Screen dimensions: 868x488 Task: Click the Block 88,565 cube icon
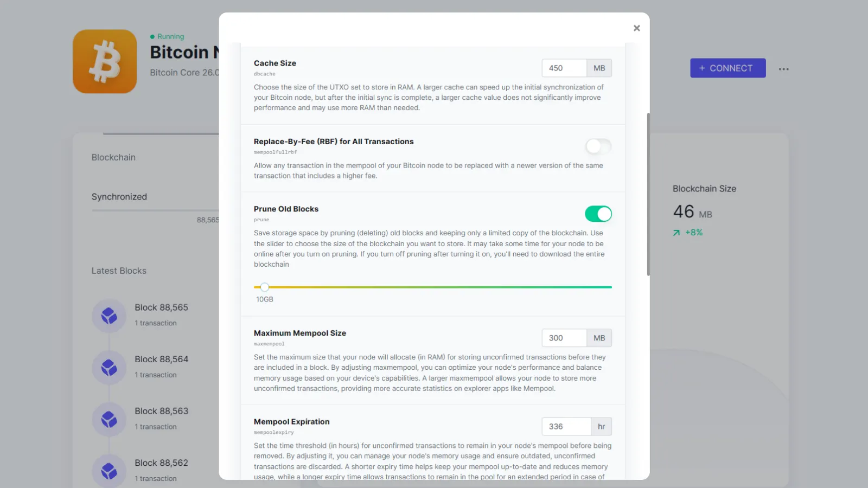pyautogui.click(x=109, y=316)
